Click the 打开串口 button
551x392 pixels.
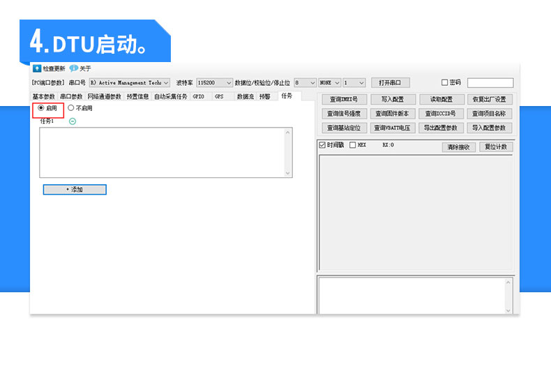coord(390,82)
